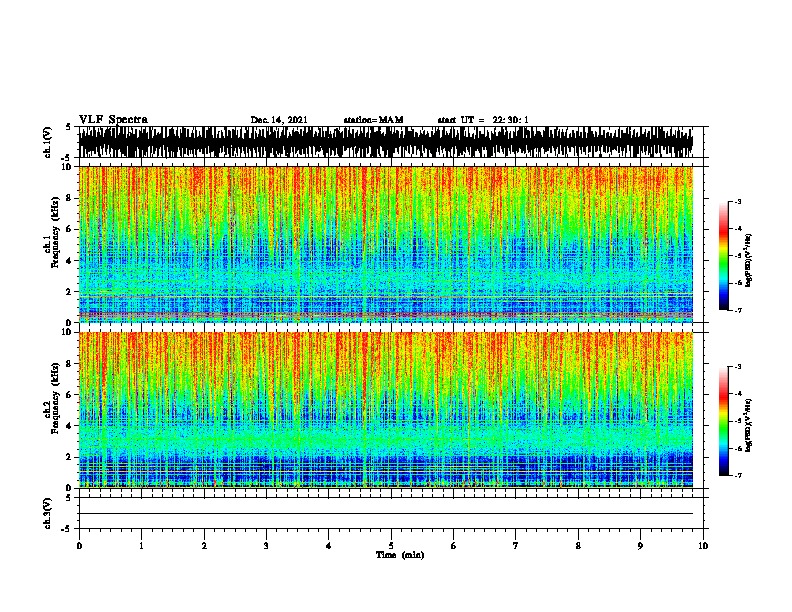Click the "station=MAM" label
This screenshot has width=792, height=612.
373,120
